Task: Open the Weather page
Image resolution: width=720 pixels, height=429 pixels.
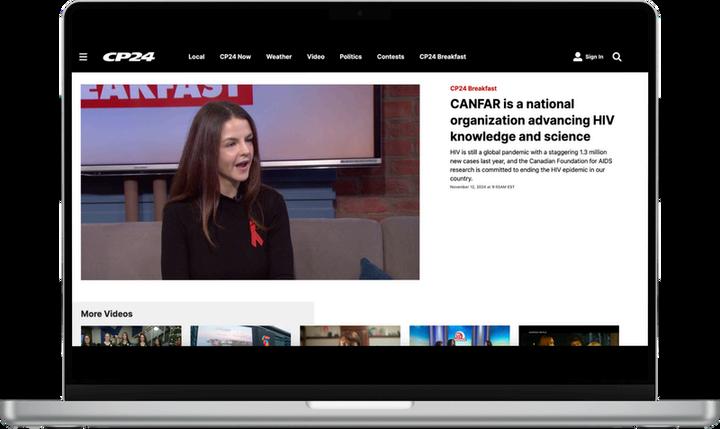Action: click(x=279, y=57)
